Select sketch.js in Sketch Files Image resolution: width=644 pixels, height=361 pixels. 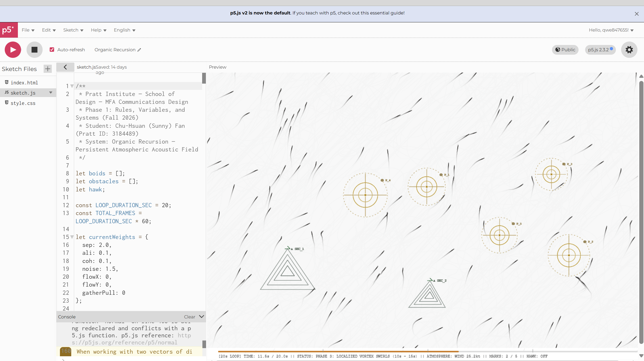(23, 93)
